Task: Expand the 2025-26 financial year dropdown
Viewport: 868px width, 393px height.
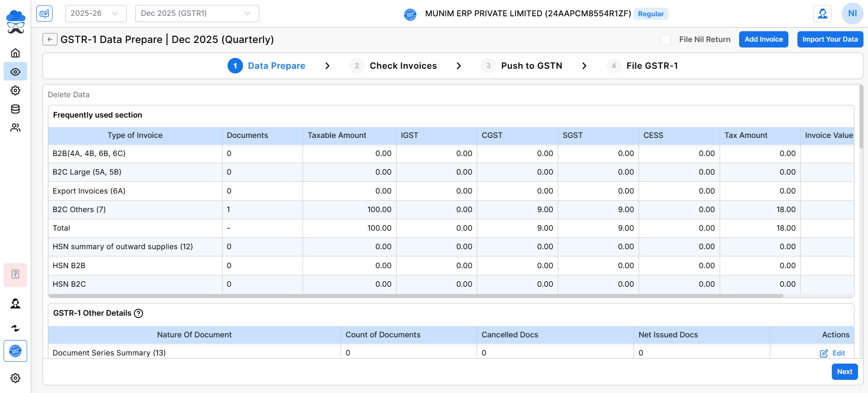Action: pyautogui.click(x=95, y=14)
